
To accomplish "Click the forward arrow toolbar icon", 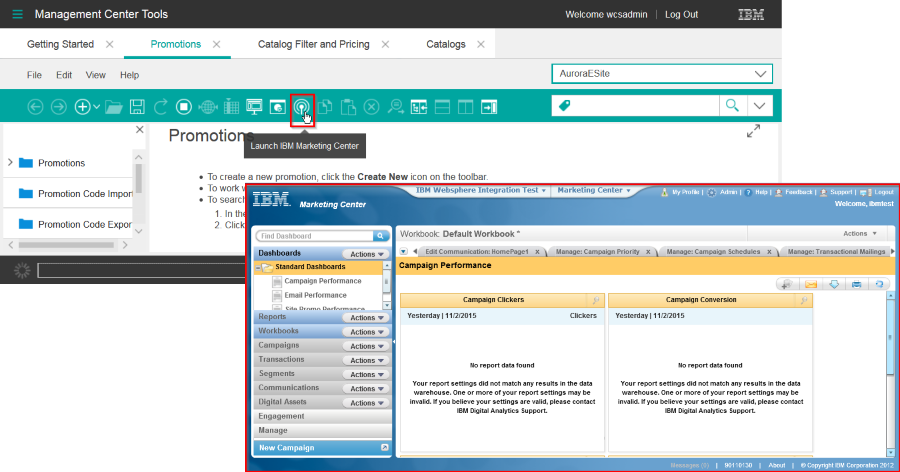I will (x=59, y=107).
